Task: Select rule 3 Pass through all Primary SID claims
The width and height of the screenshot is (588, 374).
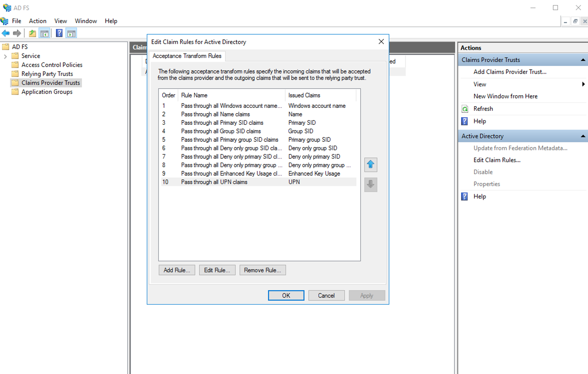Action: (259, 123)
